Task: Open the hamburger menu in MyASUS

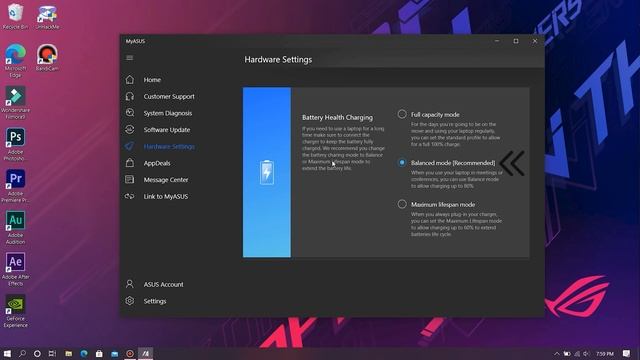Action: [x=129, y=58]
